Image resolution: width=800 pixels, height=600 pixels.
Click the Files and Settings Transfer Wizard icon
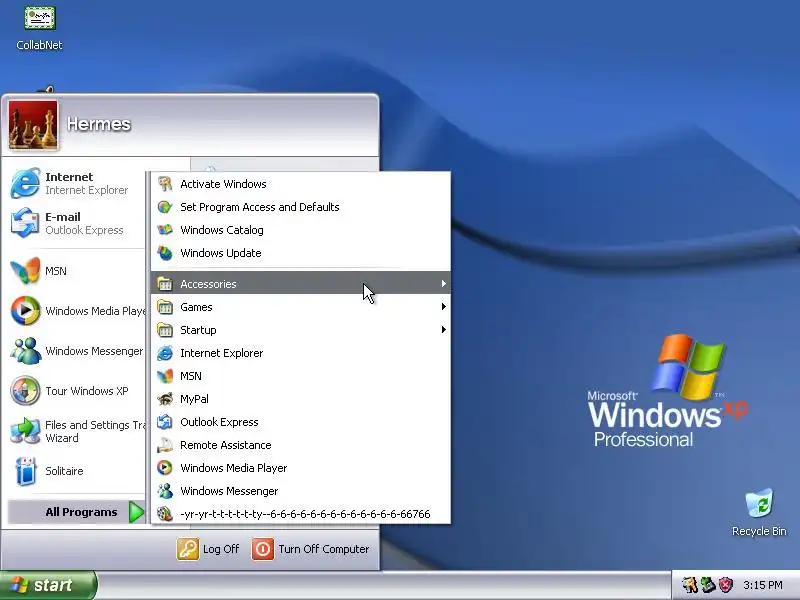pos(25,431)
